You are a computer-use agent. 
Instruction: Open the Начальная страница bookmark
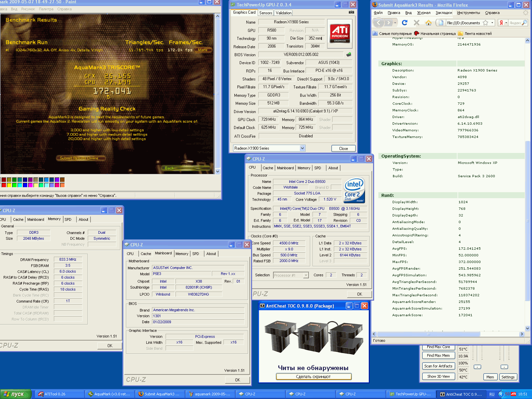pos(435,34)
